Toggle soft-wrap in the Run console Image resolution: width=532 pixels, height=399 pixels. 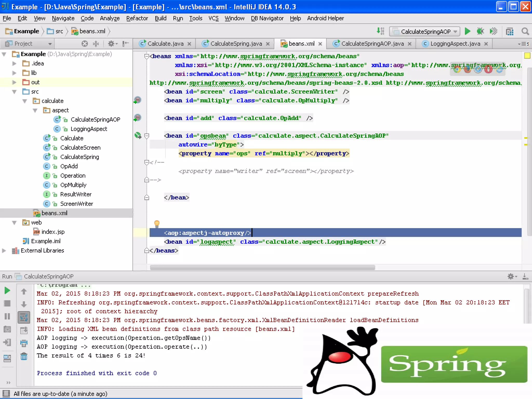click(x=24, y=317)
